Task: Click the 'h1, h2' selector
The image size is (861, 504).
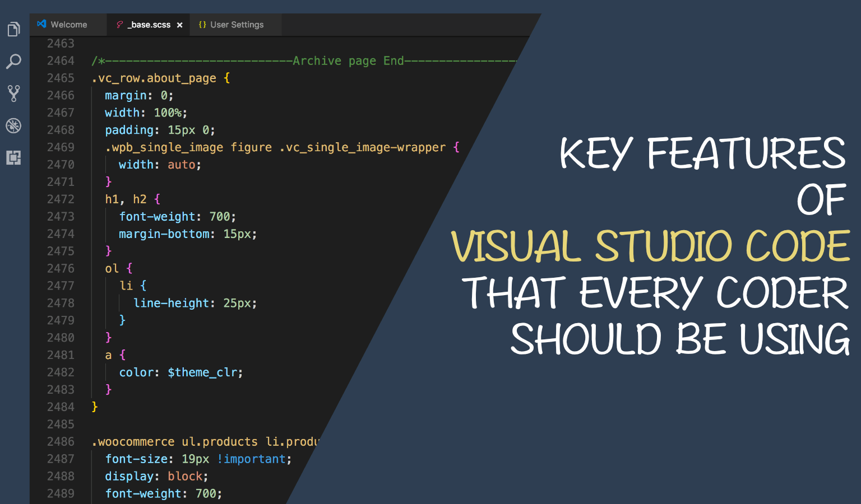Action: tap(126, 199)
